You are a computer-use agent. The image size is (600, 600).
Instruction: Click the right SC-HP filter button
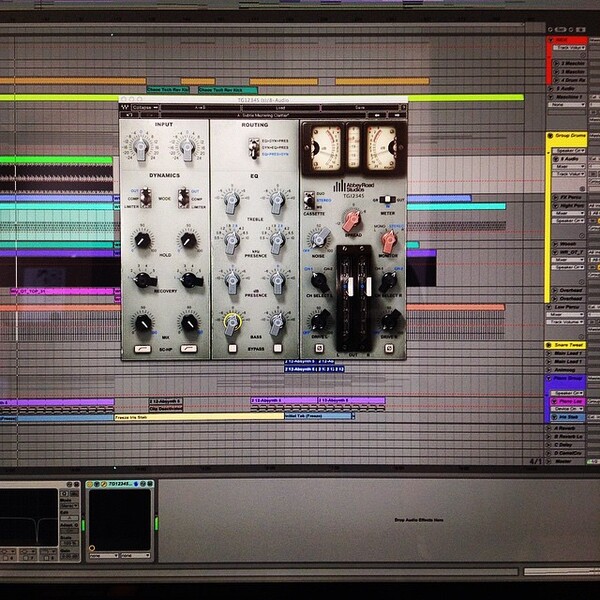(x=189, y=349)
